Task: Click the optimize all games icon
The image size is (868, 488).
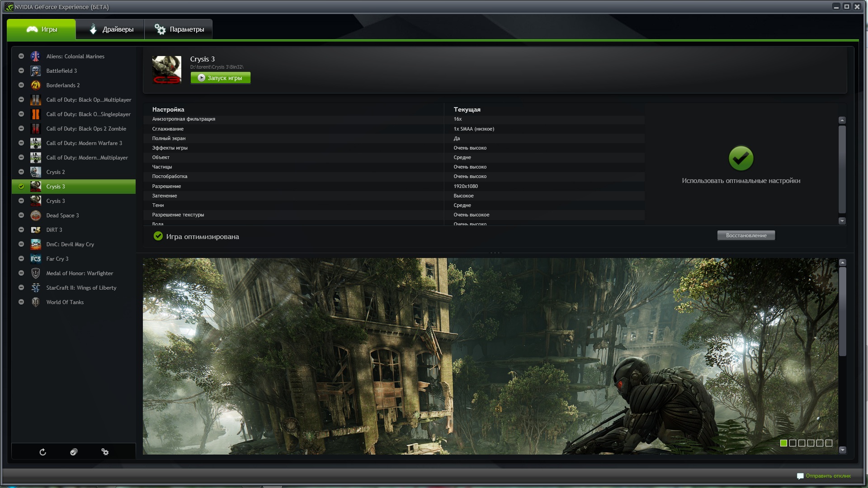Action: point(74,452)
